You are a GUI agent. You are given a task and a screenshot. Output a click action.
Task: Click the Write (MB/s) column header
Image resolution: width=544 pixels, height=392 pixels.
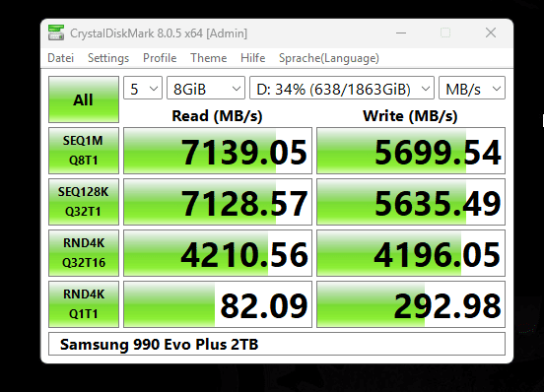pos(410,116)
